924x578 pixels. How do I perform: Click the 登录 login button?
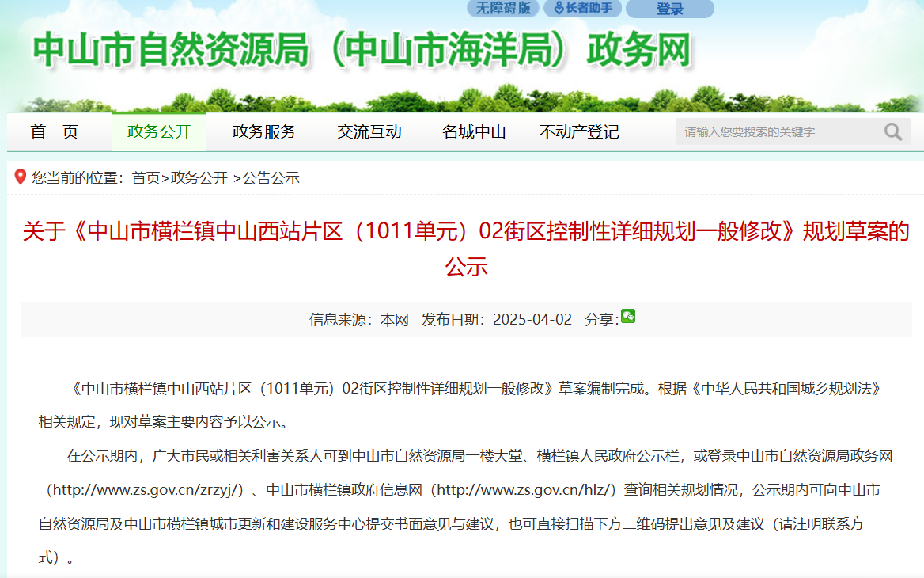point(670,9)
